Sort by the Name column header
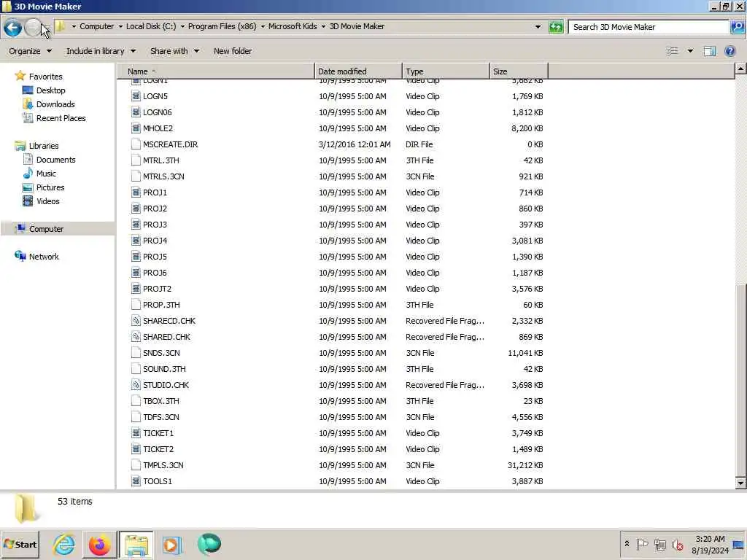Viewport: 747px width, 560px height. coord(216,71)
